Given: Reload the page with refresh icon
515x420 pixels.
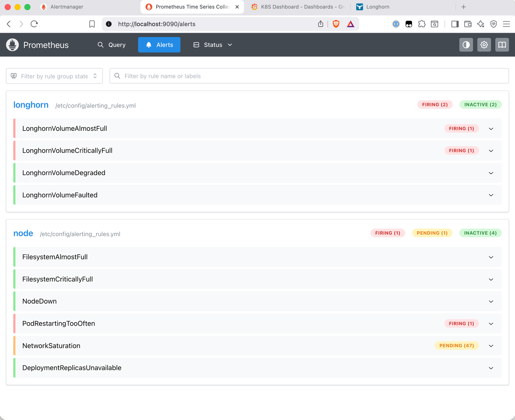Looking at the screenshot, I should [x=34, y=24].
